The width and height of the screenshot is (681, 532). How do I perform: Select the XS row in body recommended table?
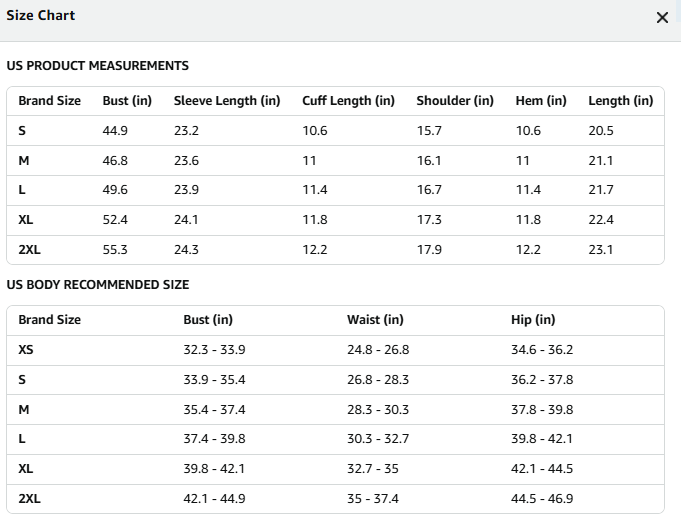(x=335, y=350)
